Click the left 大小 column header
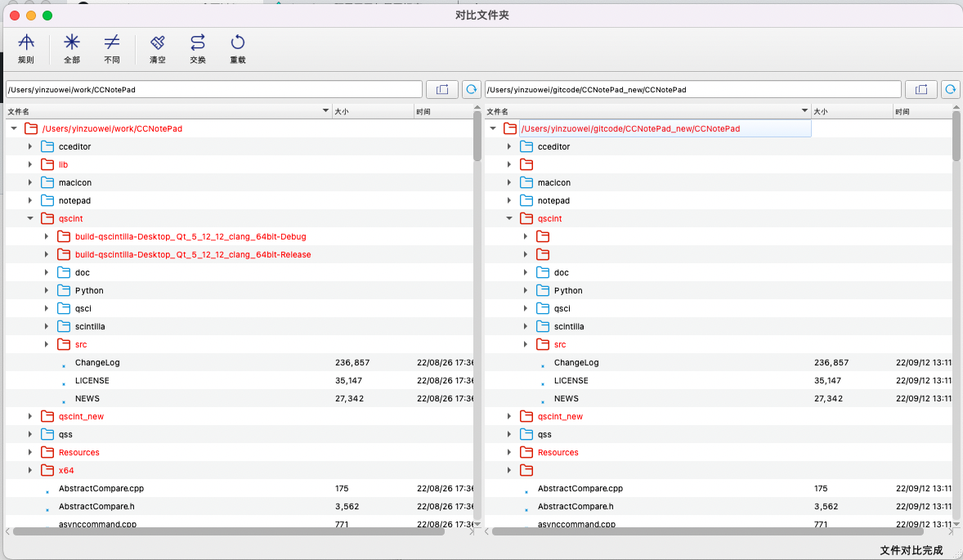The width and height of the screenshot is (963, 560). point(372,111)
